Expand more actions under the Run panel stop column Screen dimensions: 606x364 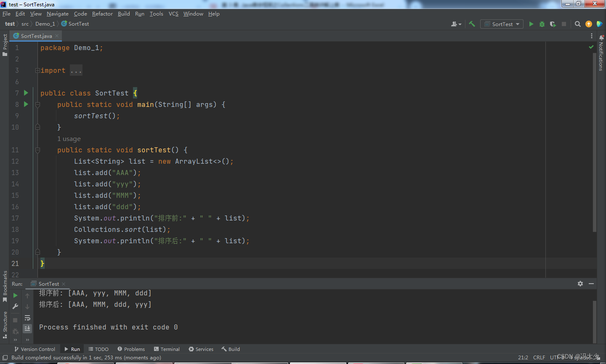16,340
